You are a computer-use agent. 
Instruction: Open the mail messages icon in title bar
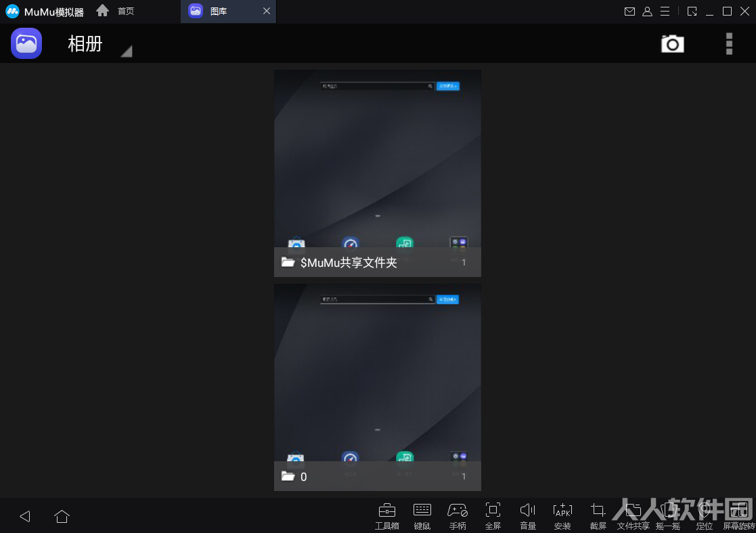[629, 11]
